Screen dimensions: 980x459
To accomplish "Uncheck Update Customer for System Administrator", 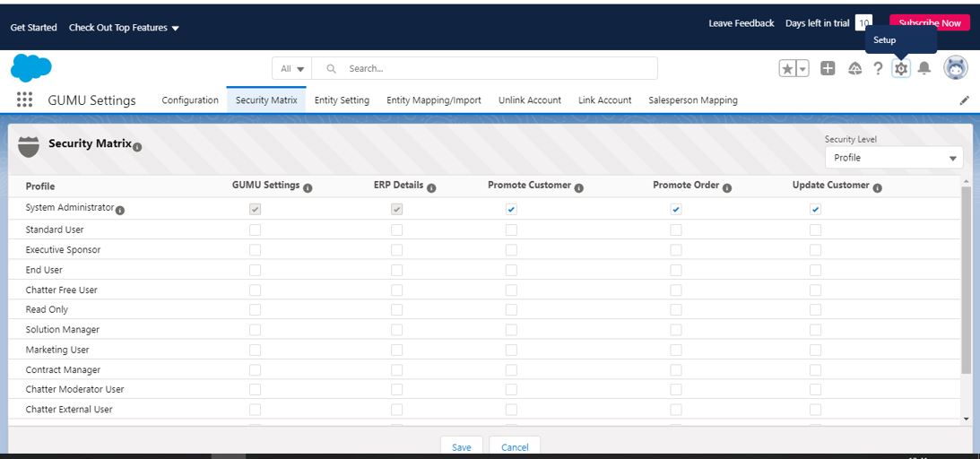I will [x=815, y=210].
